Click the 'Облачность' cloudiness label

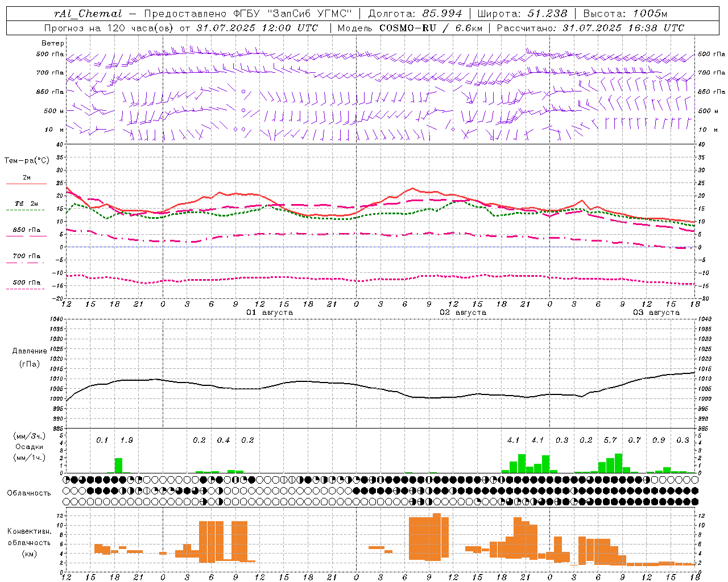click(29, 493)
